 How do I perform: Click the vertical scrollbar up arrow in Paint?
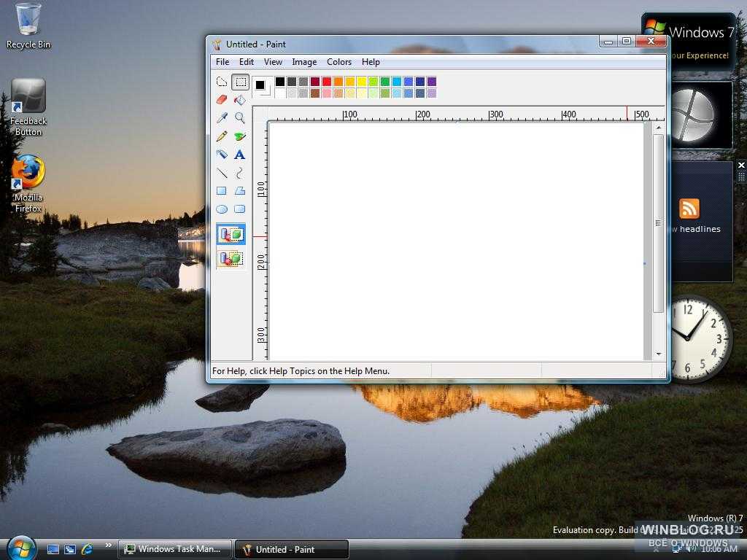[659, 128]
